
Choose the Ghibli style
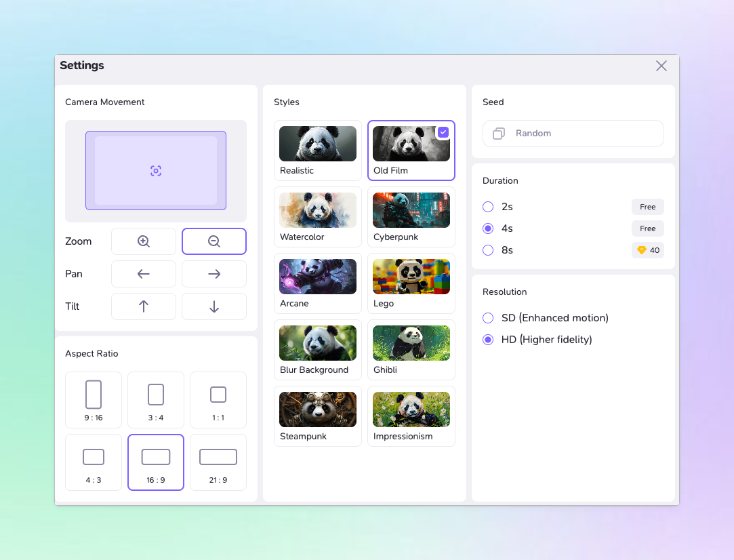pos(411,350)
